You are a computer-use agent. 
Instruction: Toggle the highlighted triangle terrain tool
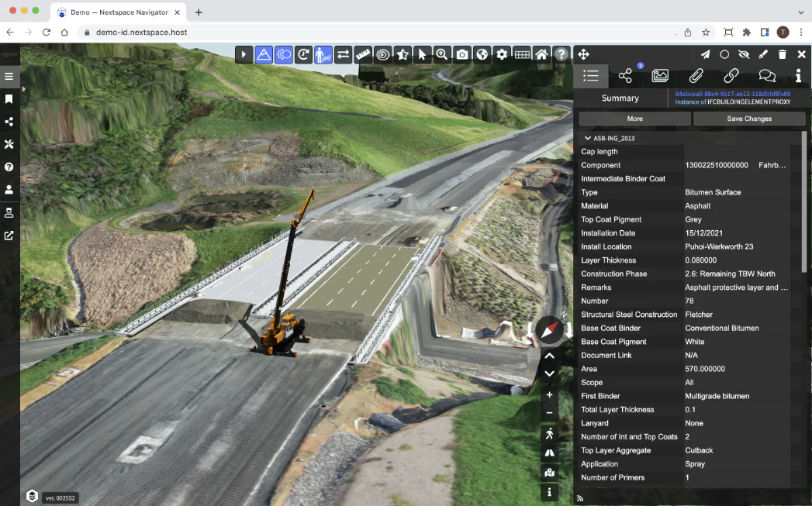pos(264,54)
